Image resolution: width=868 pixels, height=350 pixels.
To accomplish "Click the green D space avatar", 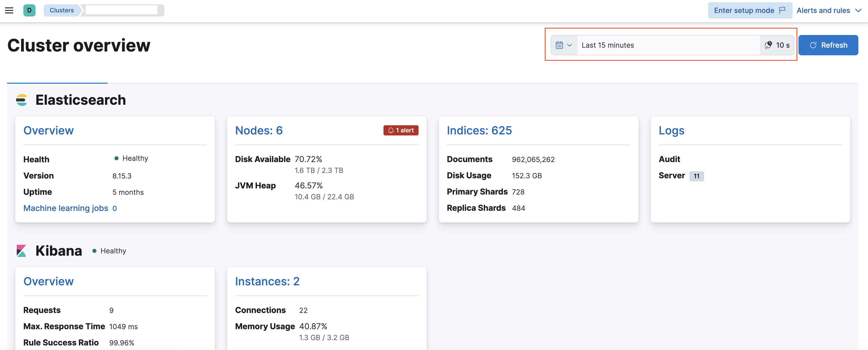I will point(29,10).
